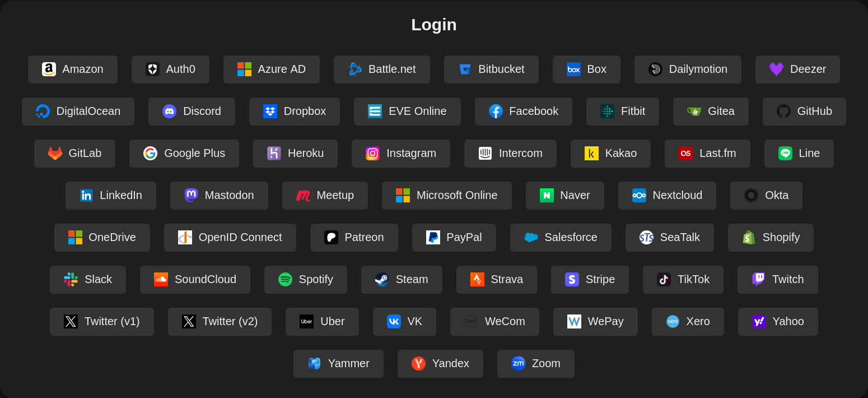868x398 pixels.
Task: Click the Spotify green icon
Action: tap(285, 280)
